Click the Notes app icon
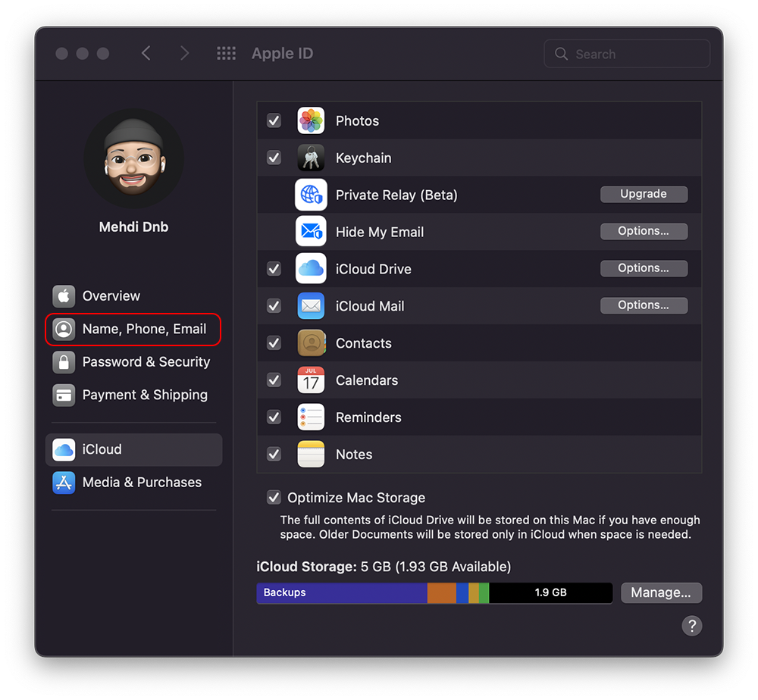 311,454
